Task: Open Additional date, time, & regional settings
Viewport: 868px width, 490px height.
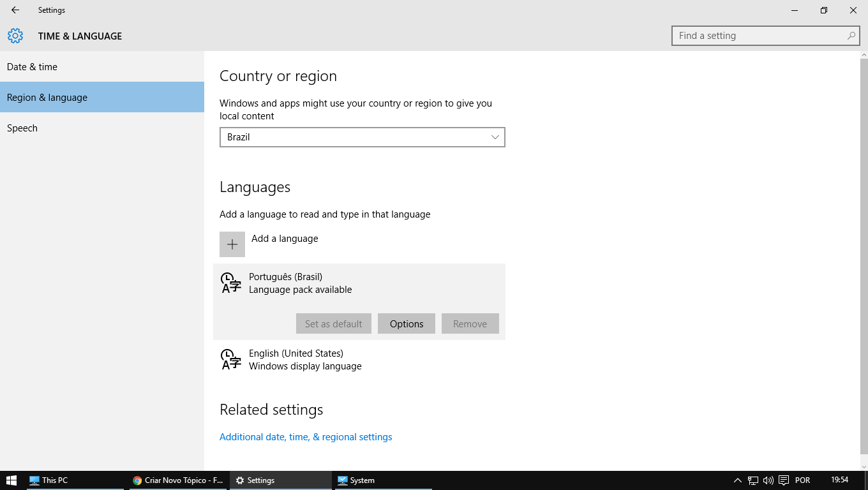Action: pos(306,437)
